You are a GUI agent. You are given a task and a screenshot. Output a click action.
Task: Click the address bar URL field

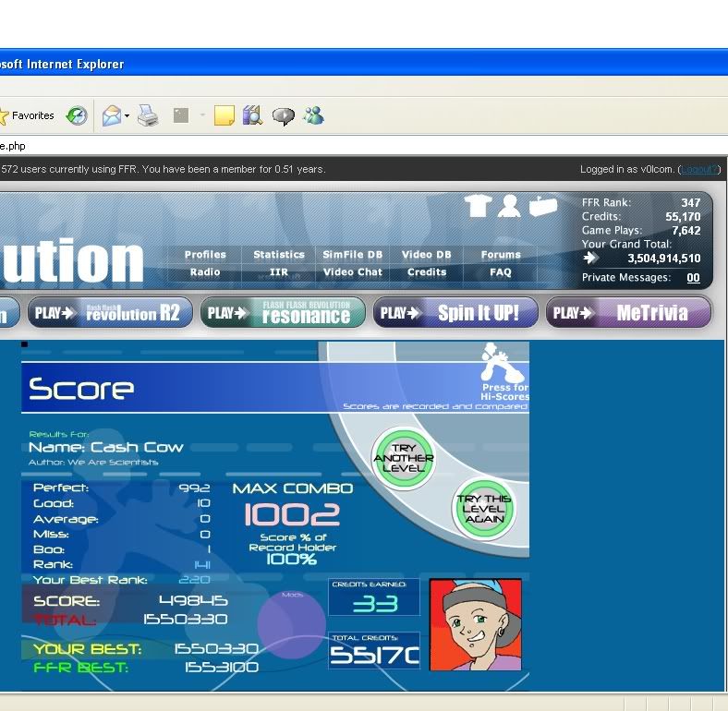click(x=362, y=146)
